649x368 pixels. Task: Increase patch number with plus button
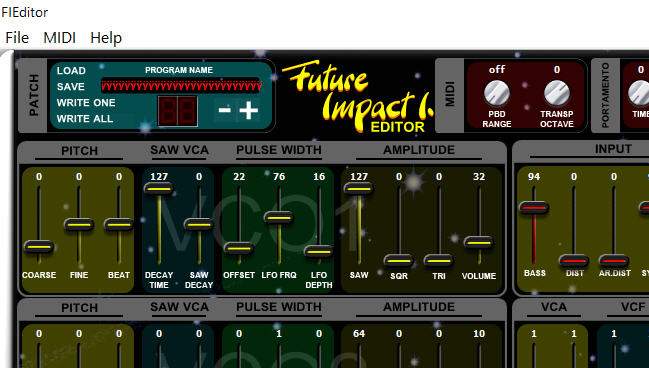pyautogui.click(x=248, y=110)
